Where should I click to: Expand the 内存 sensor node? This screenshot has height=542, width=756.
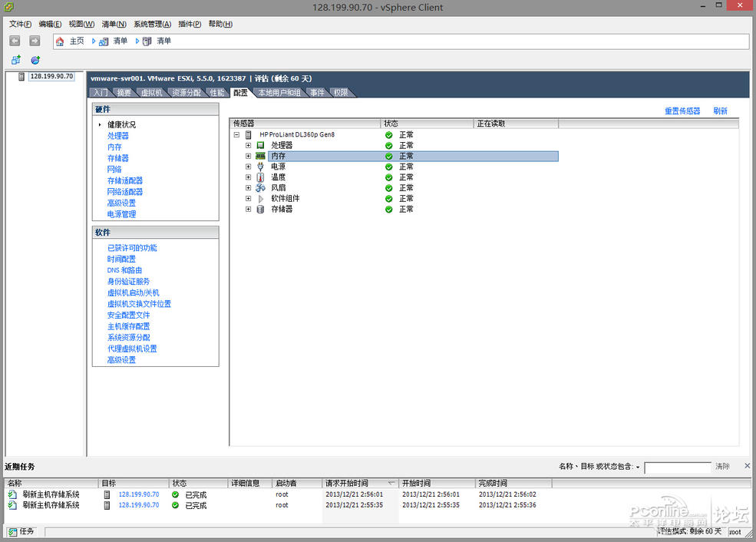[249, 157]
